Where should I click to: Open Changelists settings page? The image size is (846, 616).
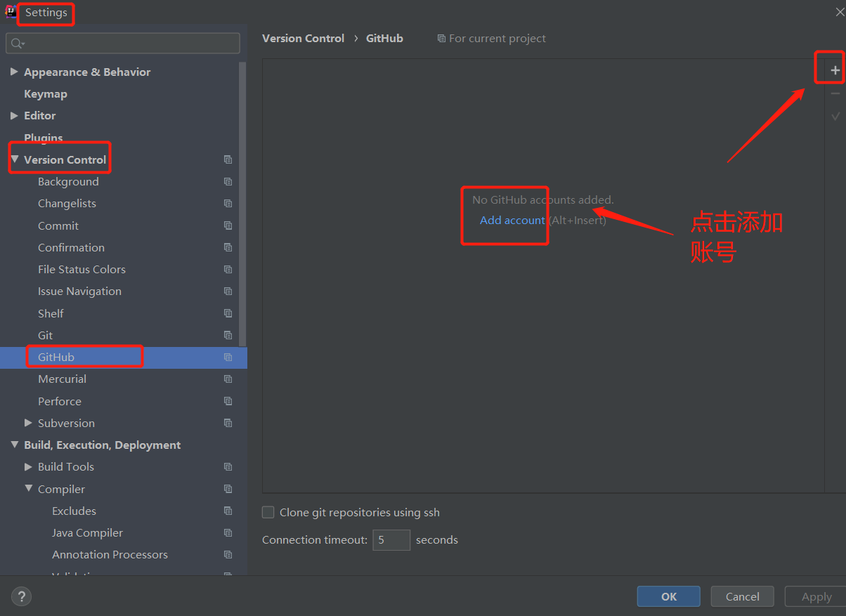coord(67,204)
